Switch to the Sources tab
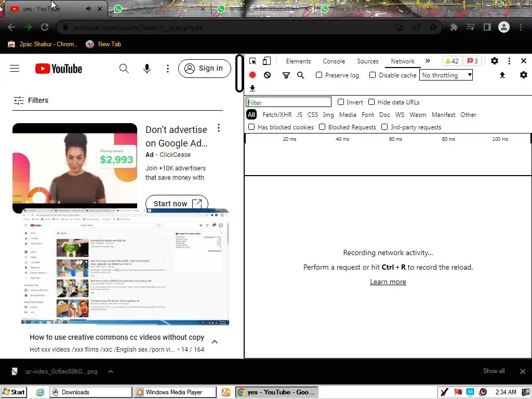The image size is (532, 399). point(367,61)
